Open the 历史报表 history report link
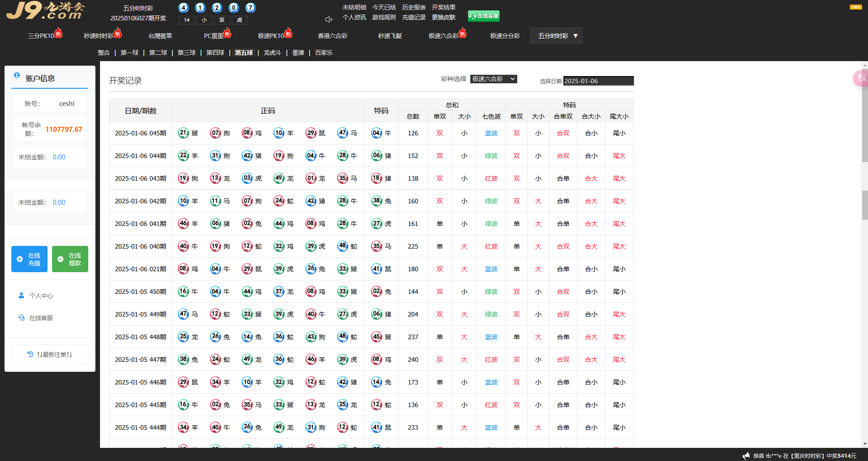The height and width of the screenshot is (461, 868). tap(414, 7)
